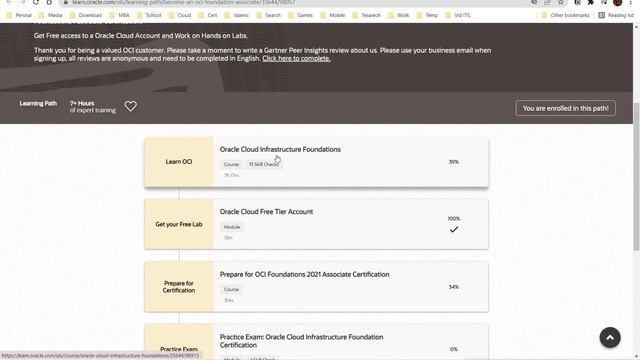Viewport: 640px width, 360px height.
Task: Open the Cloud bookmark folder
Action: (180, 15)
